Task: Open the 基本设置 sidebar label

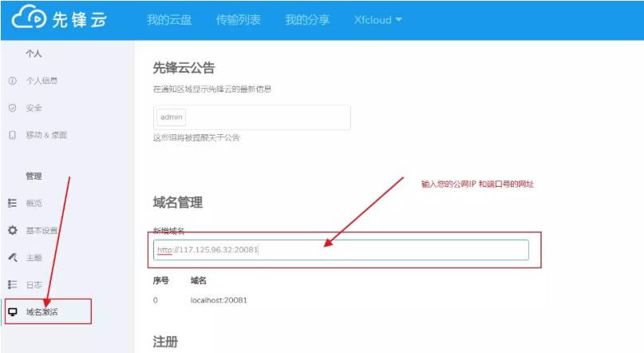Action: tap(41, 231)
